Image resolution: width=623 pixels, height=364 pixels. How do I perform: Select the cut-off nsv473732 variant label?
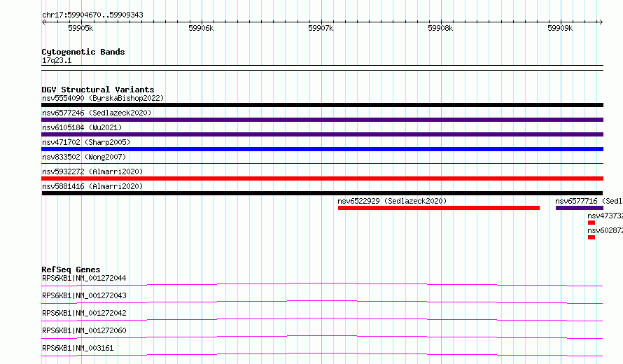click(x=605, y=216)
